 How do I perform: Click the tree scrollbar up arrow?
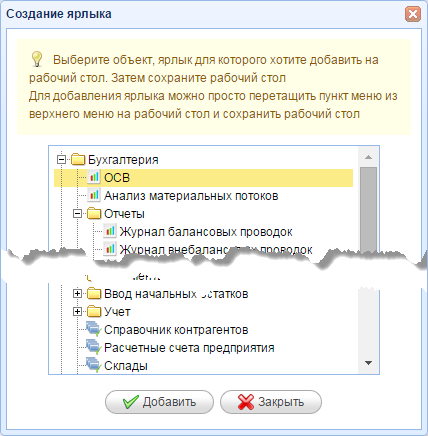tap(368, 157)
